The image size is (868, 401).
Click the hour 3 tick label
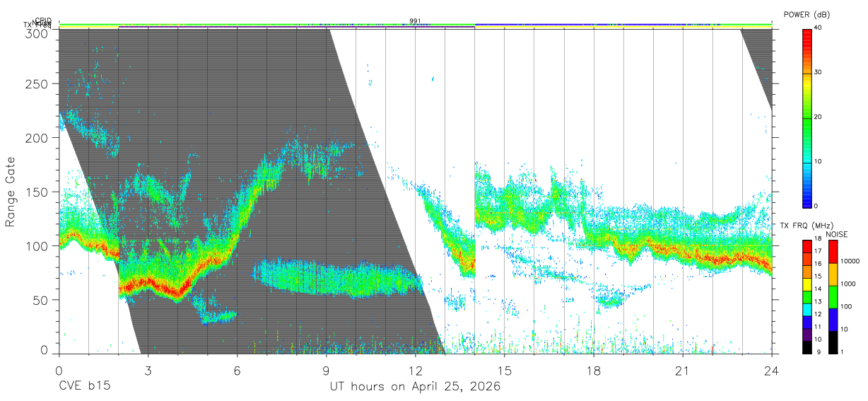click(x=148, y=371)
